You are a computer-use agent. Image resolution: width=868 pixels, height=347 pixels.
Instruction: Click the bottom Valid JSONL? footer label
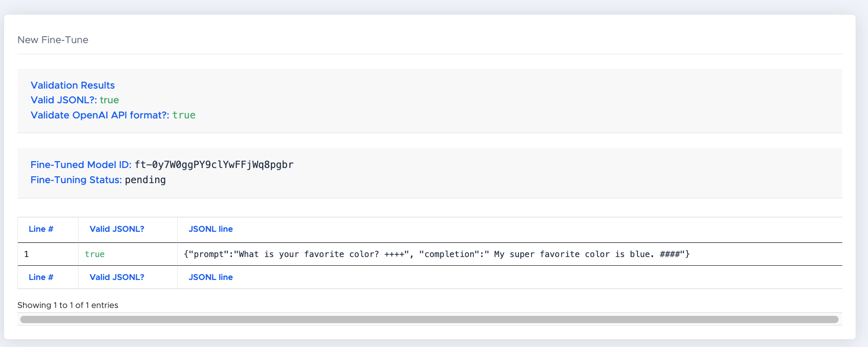(x=117, y=277)
